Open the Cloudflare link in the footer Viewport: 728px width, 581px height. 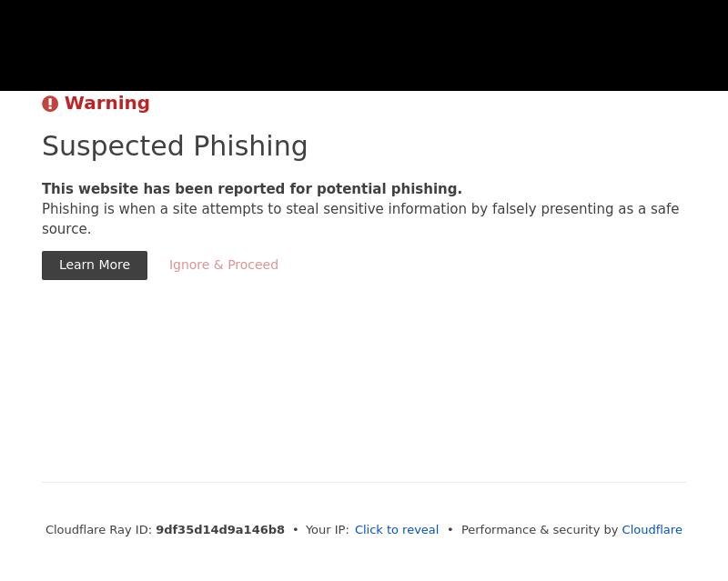point(652,530)
